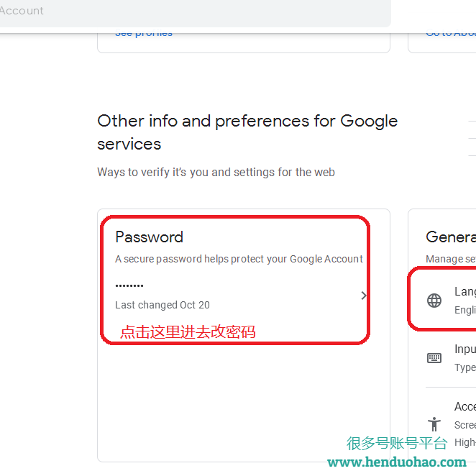Viewport: 476px width, 476px height.
Task: Click the secure password description text
Action: click(239, 259)
